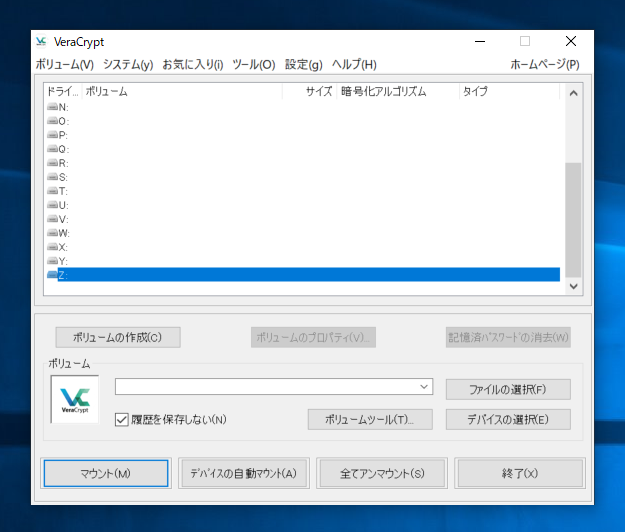Open the ツール(O) menu
625x532 pixels.
tap(253, 65)
